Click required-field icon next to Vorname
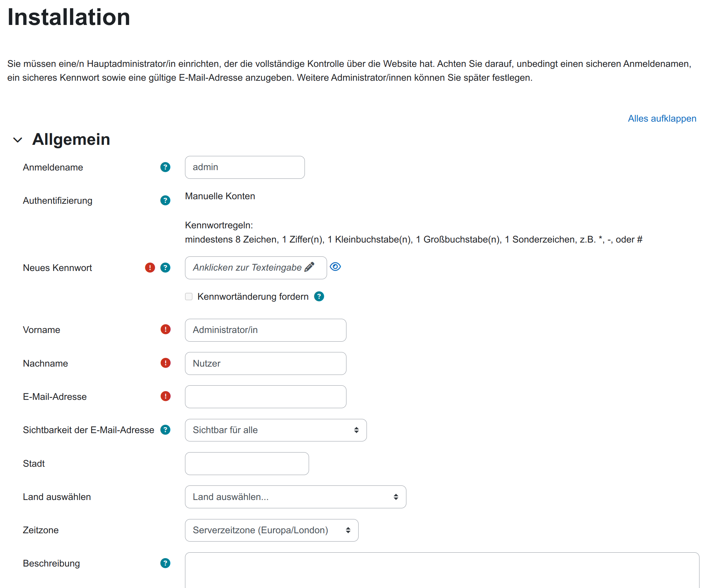Image resolution: width=722 pixels, height=588 pixels. click(x=165, y=330)
